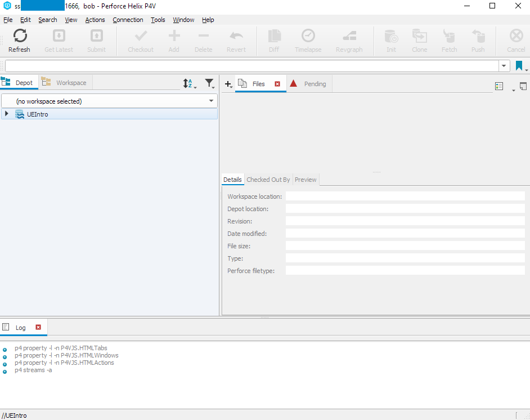This screenshot has width=530, height=420.
Task: Click the Workspace location field
Action: tap(405, 196)
